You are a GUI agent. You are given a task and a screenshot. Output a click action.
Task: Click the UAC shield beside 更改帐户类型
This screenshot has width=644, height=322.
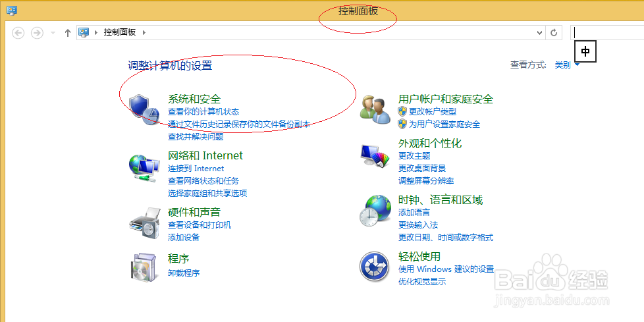tap(402, 111)
